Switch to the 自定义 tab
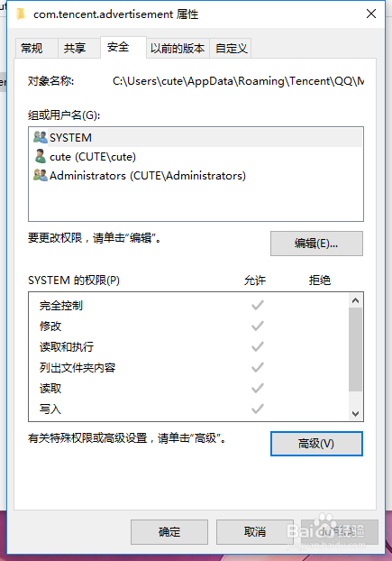Viewport: 392px width, 561px height. coord(231,48)
